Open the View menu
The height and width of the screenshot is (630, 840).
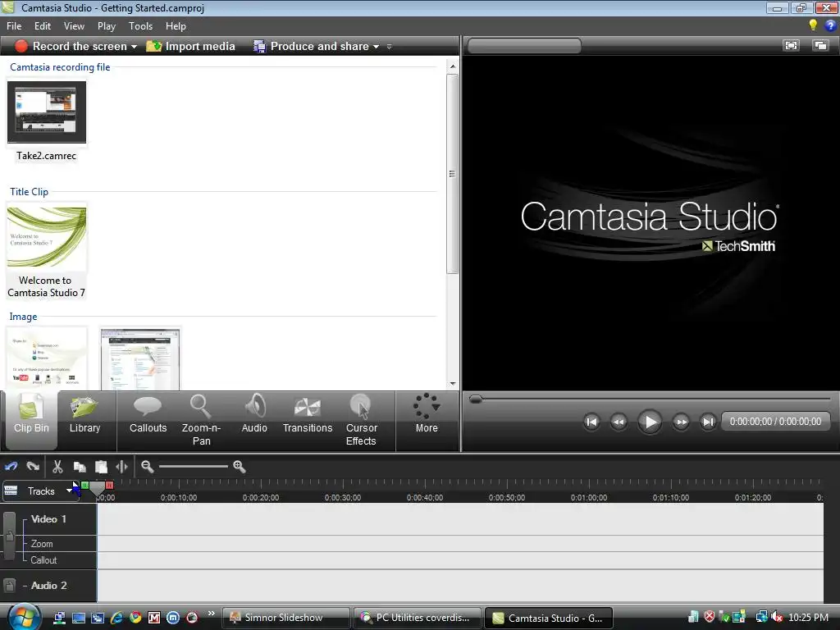click(x=74, y=25)
